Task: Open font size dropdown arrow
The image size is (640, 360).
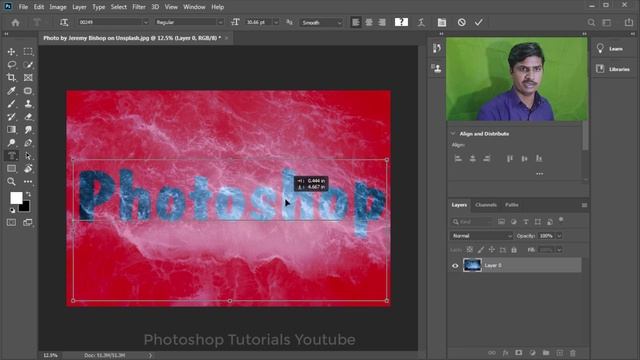Action: pyautogui.click(x=276, y=22)
